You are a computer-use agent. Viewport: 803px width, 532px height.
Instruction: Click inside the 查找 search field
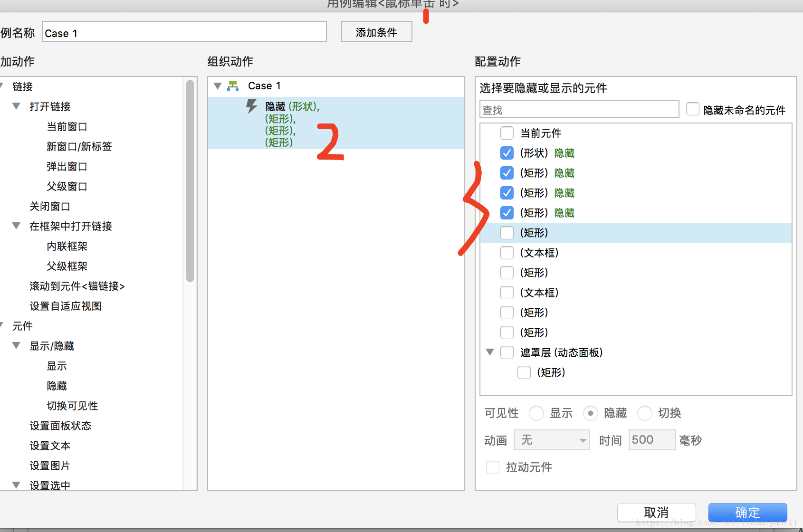579,109
